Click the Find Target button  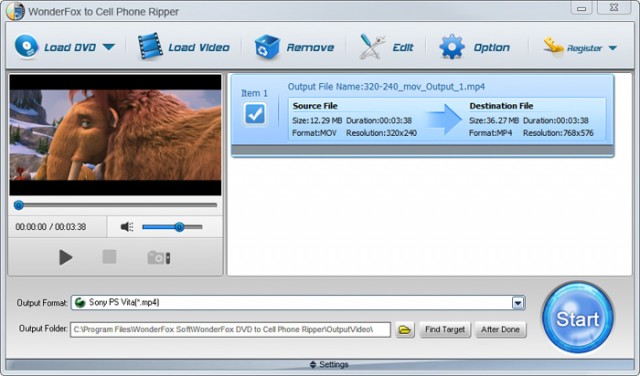click(x=445, y=329)
